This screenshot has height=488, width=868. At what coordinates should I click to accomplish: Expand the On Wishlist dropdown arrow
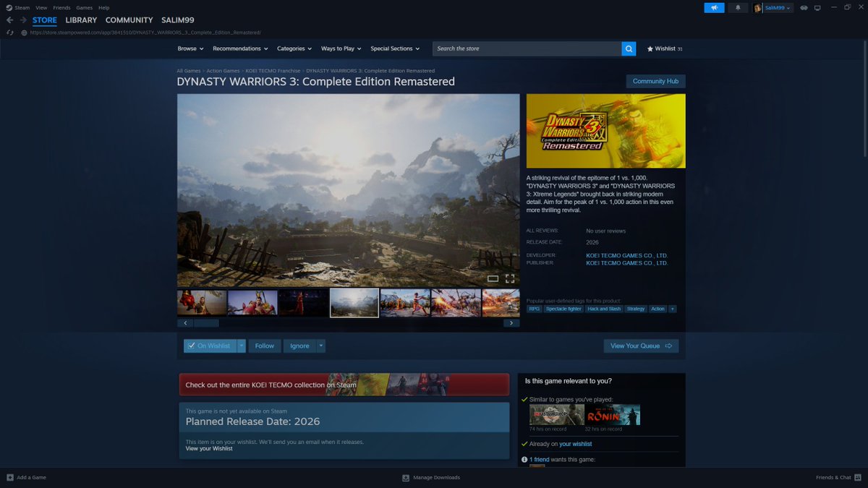pyautogui.click(x=242, y=346)
